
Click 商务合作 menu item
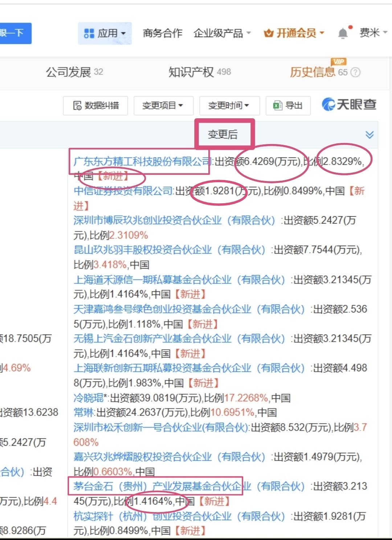coord(162,33)
